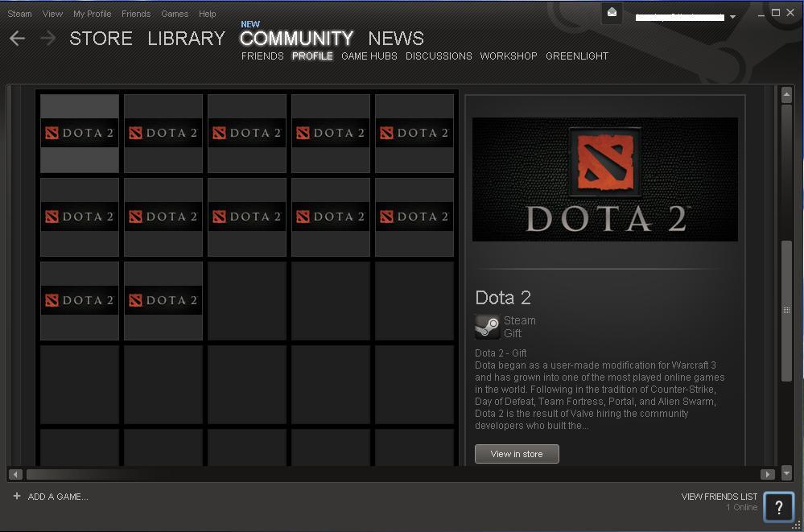
Task: Open the Steam menu
Action: (x=19, y=14)
